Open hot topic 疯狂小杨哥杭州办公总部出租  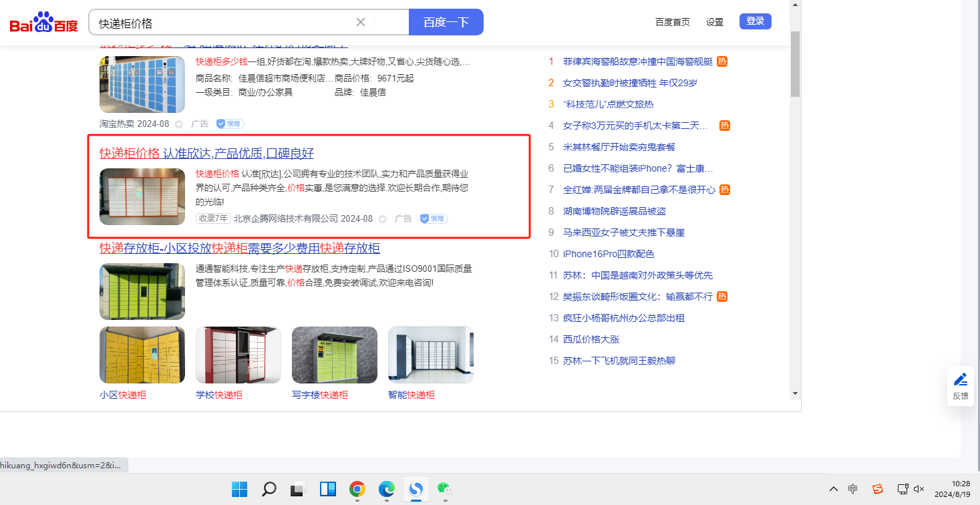(624, 318)
